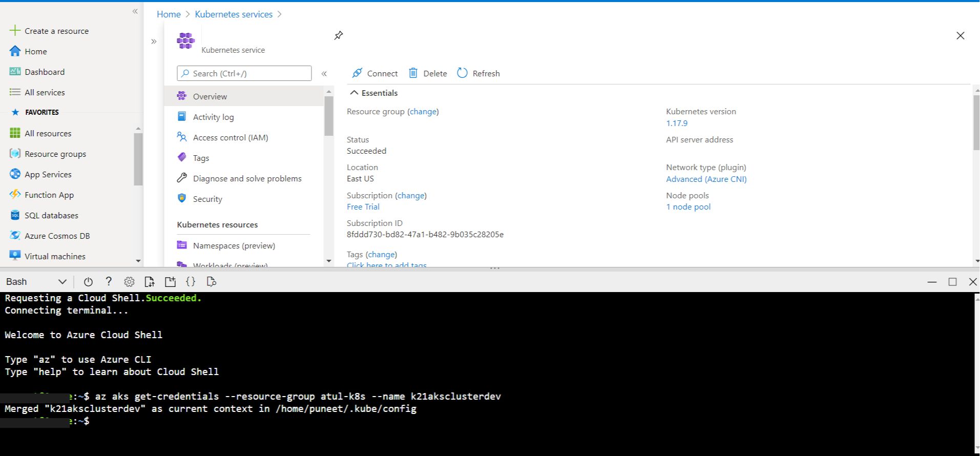Click the Home breadcrumb link
The height and width of the screenshot is (456, 980).
coord(169,14)
